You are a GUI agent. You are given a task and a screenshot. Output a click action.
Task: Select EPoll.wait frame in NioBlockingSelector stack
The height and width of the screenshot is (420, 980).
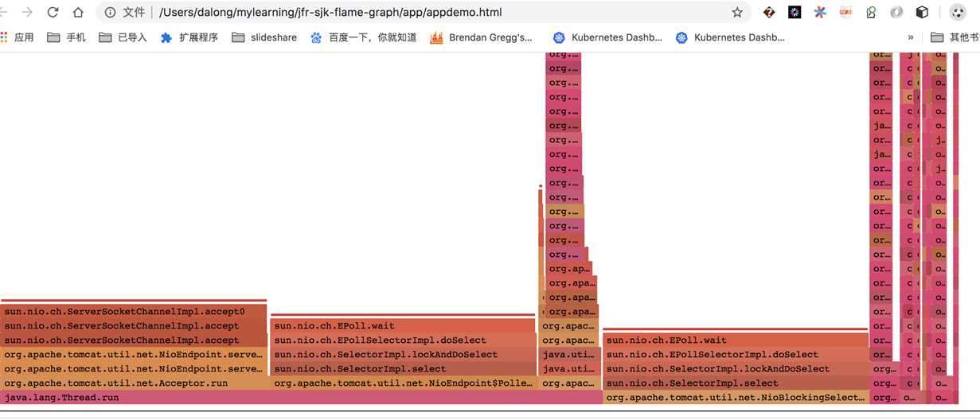736,340
